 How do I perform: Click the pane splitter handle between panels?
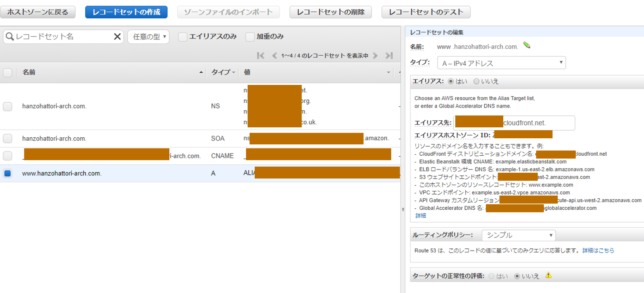[403, 210]
